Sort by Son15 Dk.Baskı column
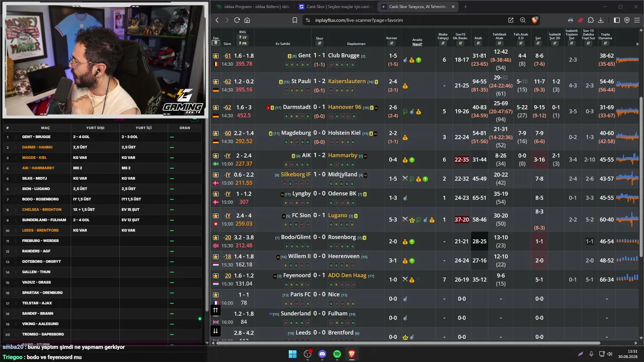 coord(461,44)
